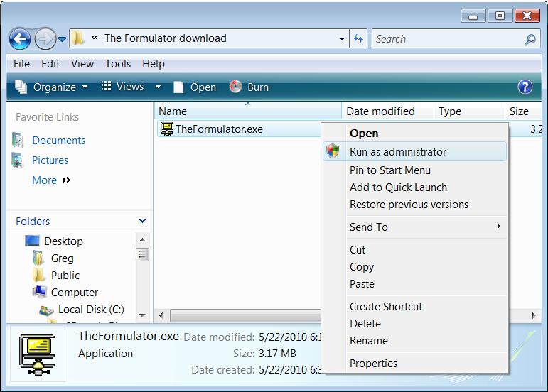Open the Documents favorite link

coord(59,141)
